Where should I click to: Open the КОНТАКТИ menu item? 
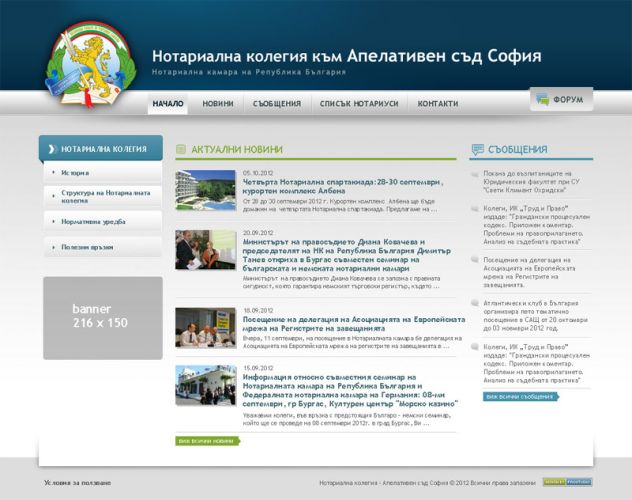point(438,104)
